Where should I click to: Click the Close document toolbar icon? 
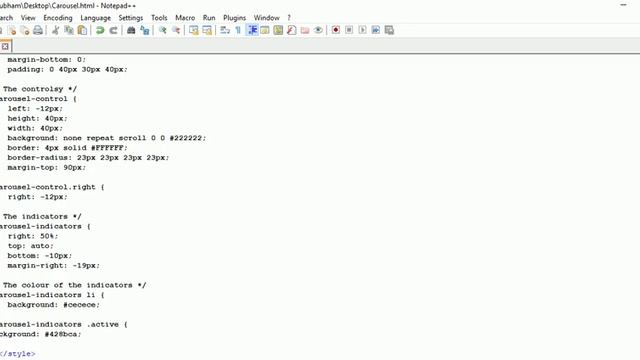point(12,30)
